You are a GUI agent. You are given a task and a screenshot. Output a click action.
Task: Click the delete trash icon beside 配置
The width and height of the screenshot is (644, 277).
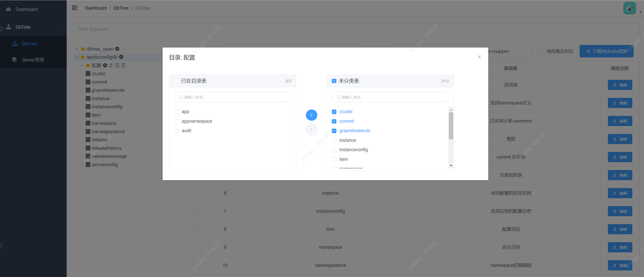(x=123, y=65)
